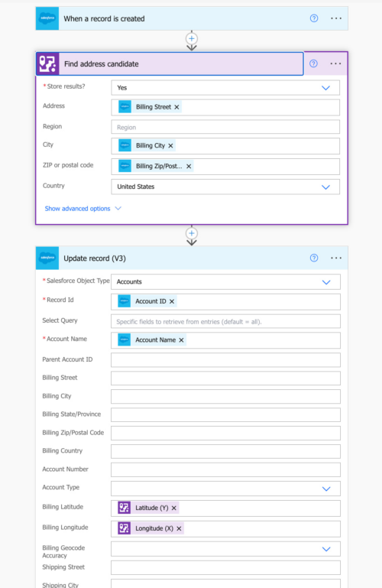Screen dimensions: 382x588
Task: Remove the Account Name token
Action: coord(181,340)
